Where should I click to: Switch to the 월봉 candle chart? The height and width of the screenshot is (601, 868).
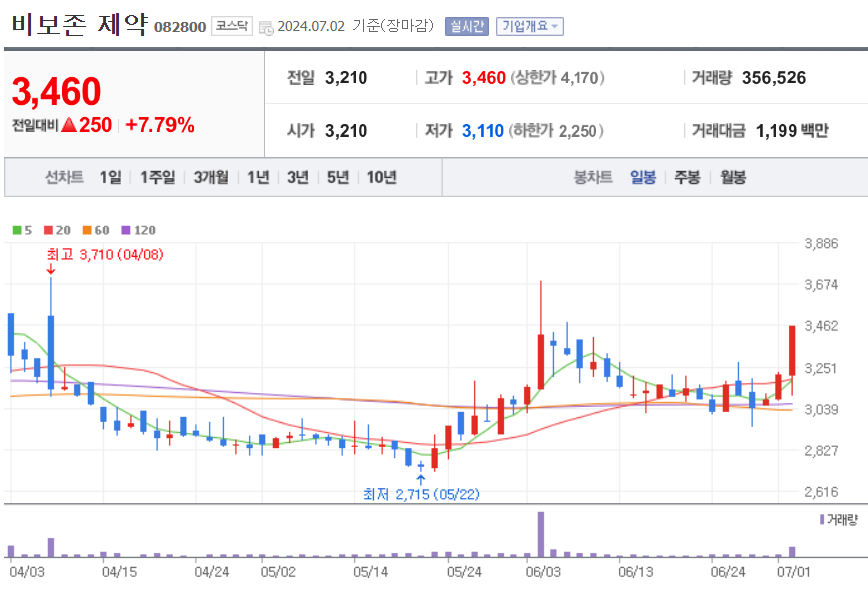[x=733, y=177]
